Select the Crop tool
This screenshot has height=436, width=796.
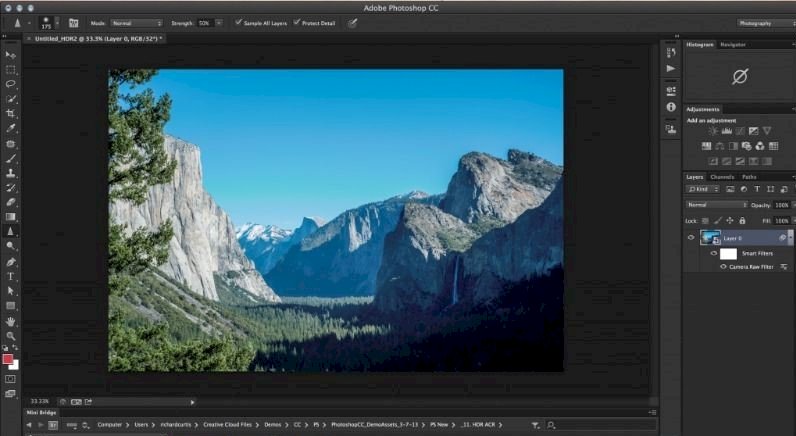pos(11,114)
